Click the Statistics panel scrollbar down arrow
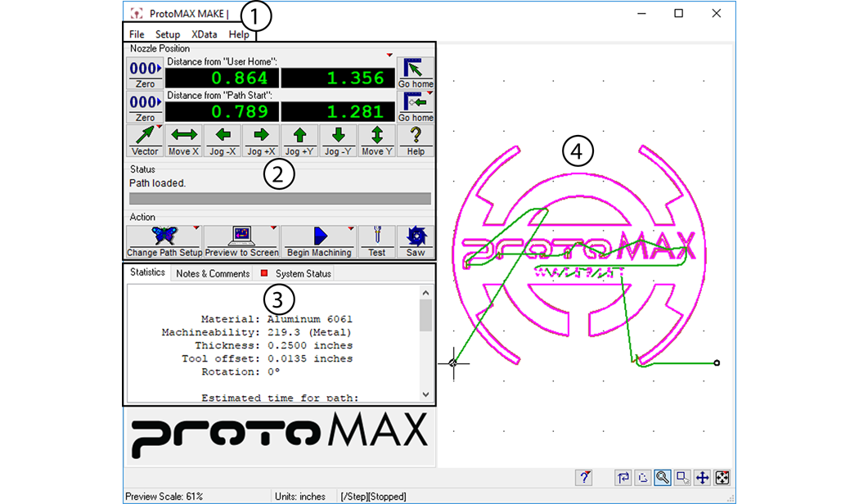The height and width of the screenshot is (504, 859). click(x=425, y=396)
